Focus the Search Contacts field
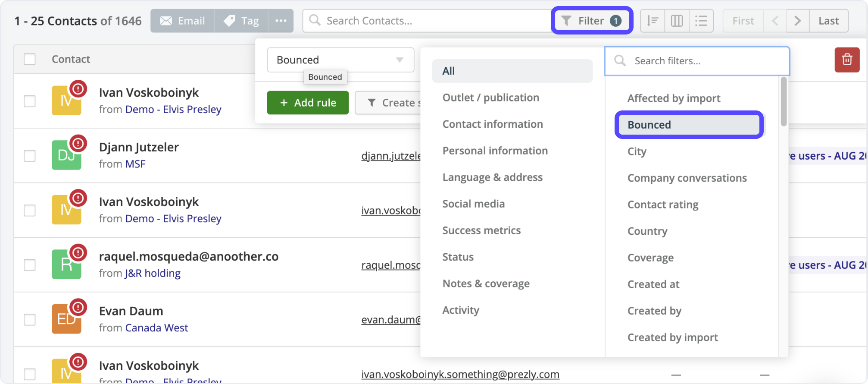The image size is (868, 384). pyautogui.click(x=427, y=21)
